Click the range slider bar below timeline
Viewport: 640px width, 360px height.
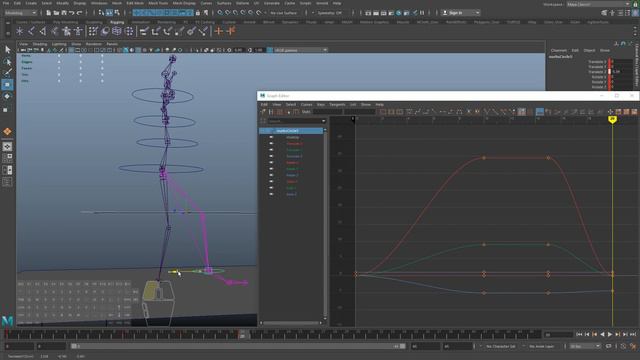(x=238, y=346)
